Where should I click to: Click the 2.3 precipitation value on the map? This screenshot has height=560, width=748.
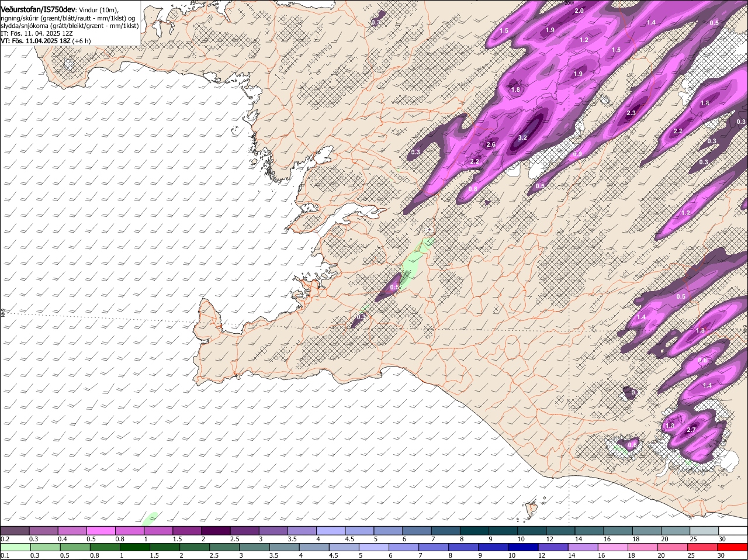point(631,113)
